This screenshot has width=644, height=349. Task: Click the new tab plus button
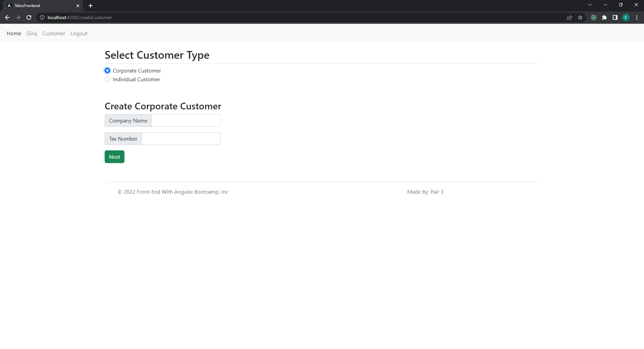[91, 6]
